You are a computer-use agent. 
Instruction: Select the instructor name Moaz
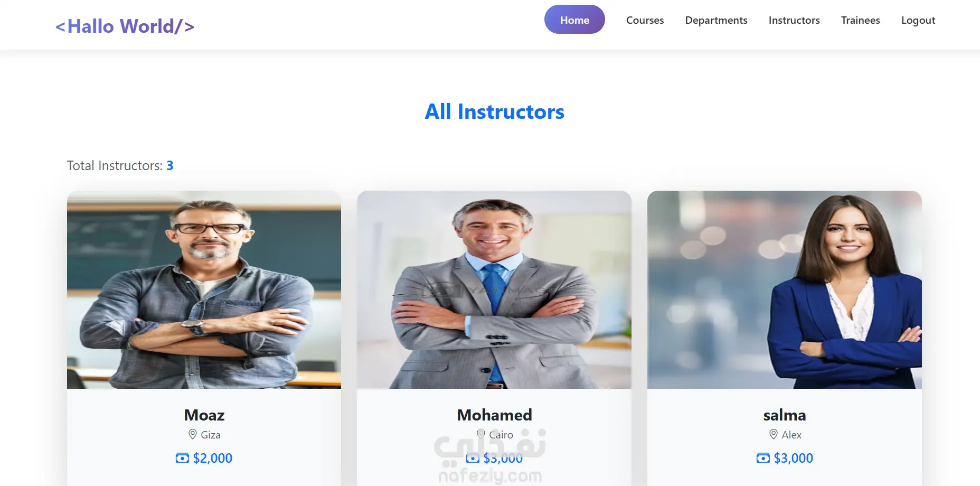click(204, 415)
